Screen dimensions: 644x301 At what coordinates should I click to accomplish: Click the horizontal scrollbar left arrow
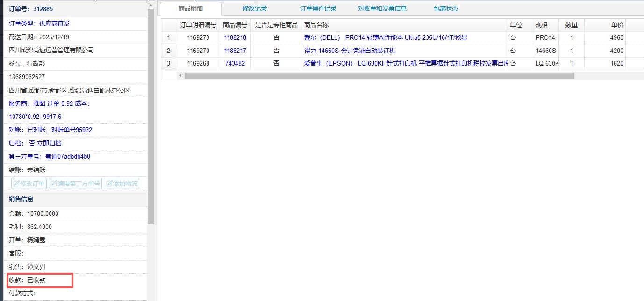(x=180, y=75)
